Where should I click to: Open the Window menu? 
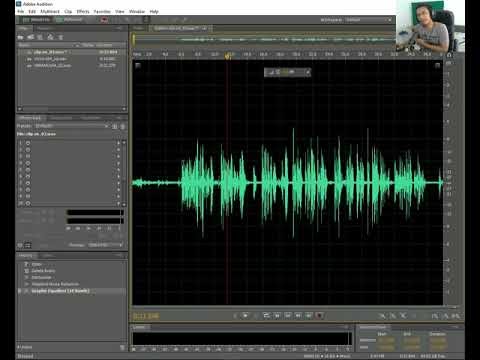(137, 11)
